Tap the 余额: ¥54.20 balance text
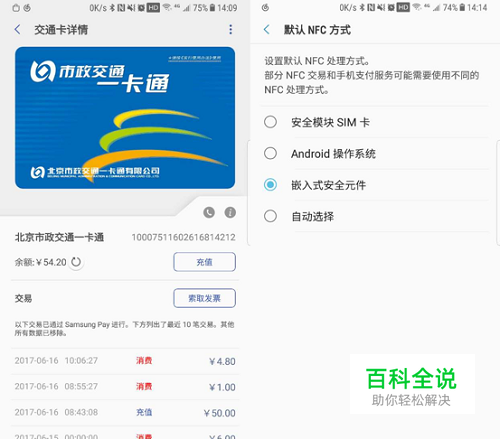Image resolution: width=500 pixels, height=439 pixels. pos(40,262)
